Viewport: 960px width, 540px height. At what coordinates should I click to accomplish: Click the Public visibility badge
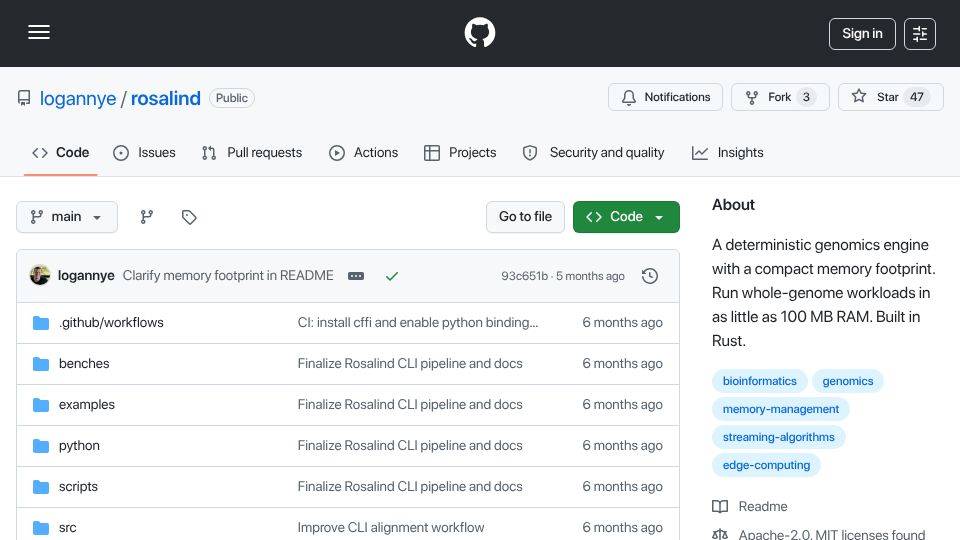(231, 98)
